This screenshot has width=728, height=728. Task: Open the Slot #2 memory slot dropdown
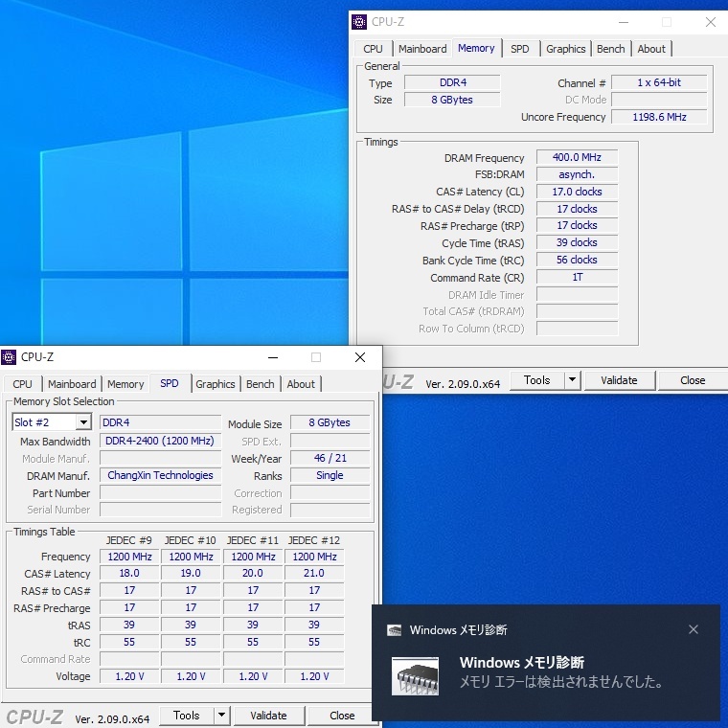pos(83,422)
